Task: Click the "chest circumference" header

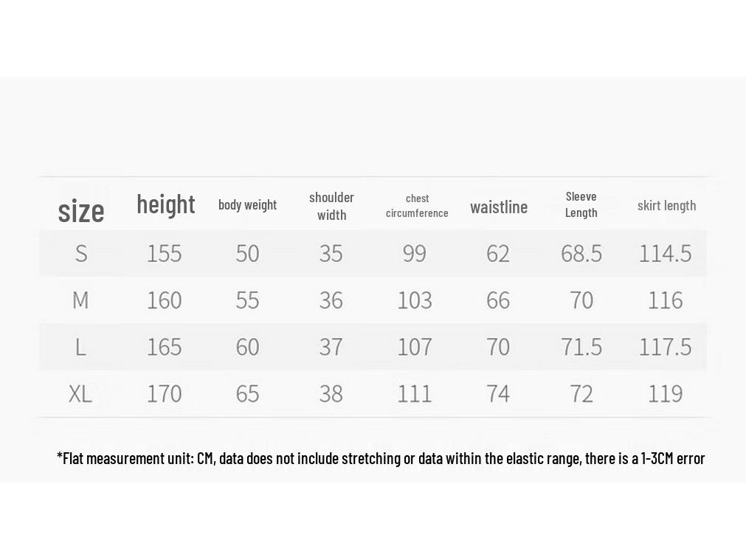Action: pos(417,206)
